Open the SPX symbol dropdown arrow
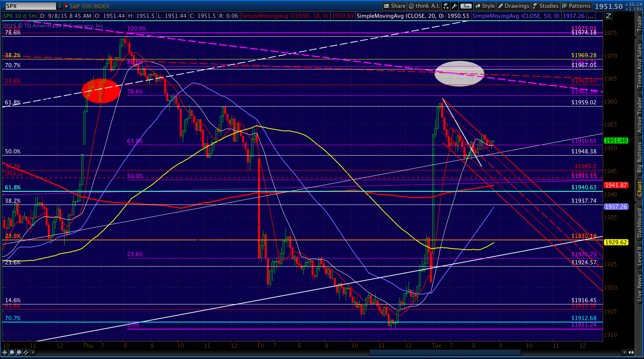Image resolution: width=644 pixels, height=359 pixels. tap(60, 6)
